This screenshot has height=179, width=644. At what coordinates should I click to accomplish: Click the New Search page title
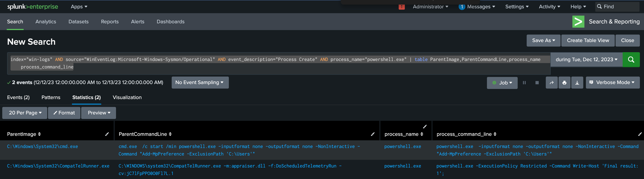[31, 42]
